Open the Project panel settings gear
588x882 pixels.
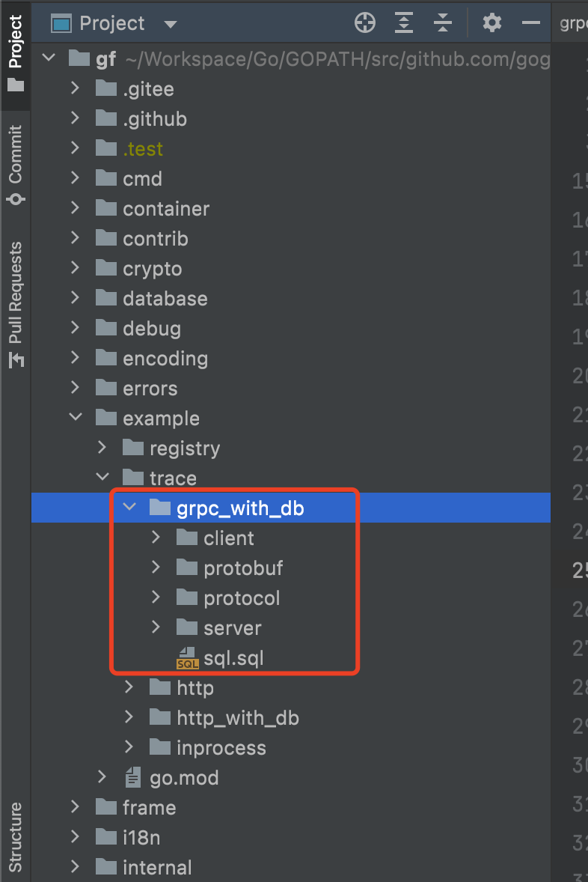click(x=491, y=23)
